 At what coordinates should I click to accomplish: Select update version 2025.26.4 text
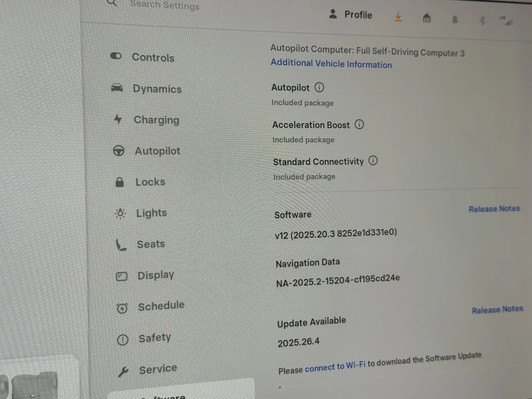click(299, 342)
